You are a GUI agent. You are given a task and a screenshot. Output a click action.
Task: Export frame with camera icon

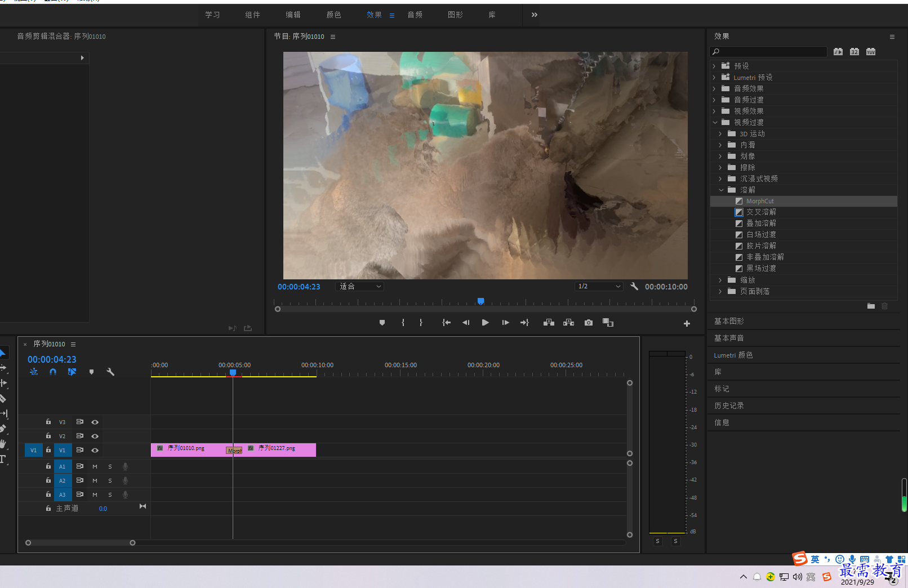(589, 323)
